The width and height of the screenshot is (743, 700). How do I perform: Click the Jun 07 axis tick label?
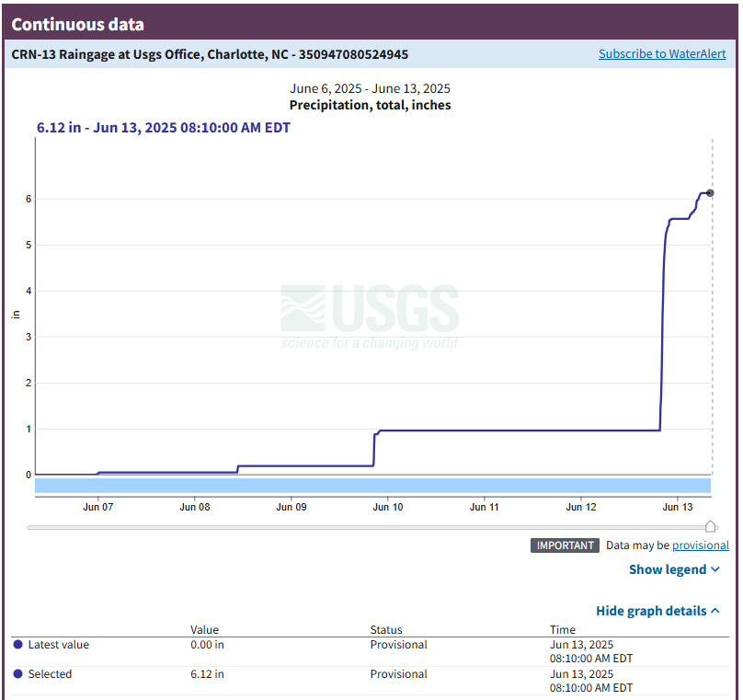coord(98,507)
